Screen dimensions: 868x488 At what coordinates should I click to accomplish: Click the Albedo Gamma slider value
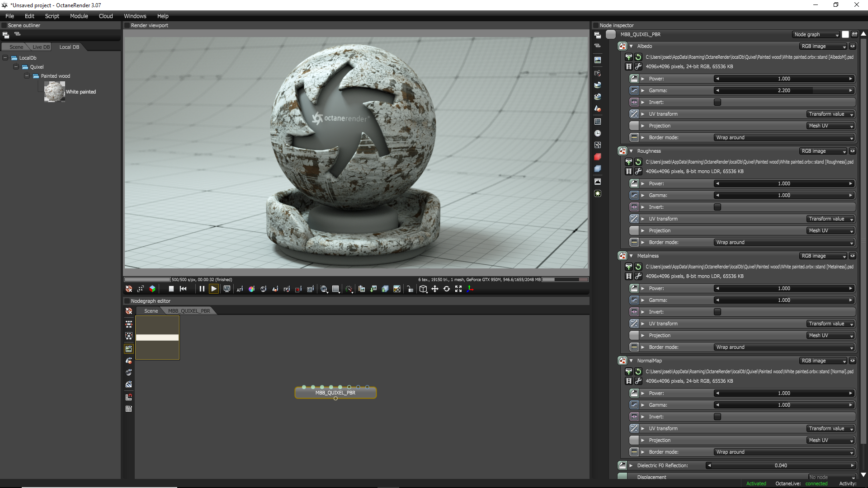click(x=784, y=90)
